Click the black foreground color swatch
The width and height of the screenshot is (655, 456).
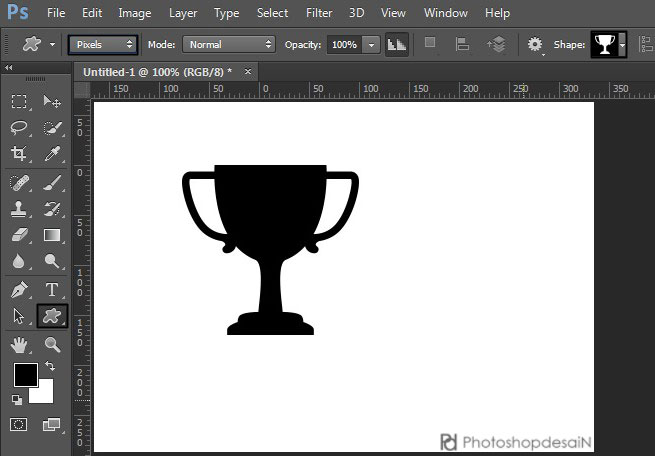(x=25, y=376)
